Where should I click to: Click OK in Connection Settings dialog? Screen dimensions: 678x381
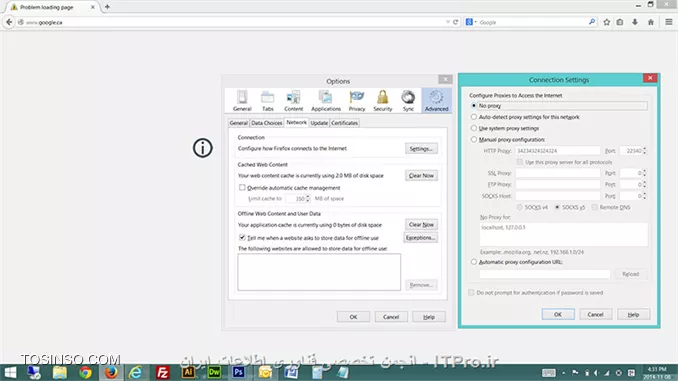pyautogui.click(x=558, y=314)
